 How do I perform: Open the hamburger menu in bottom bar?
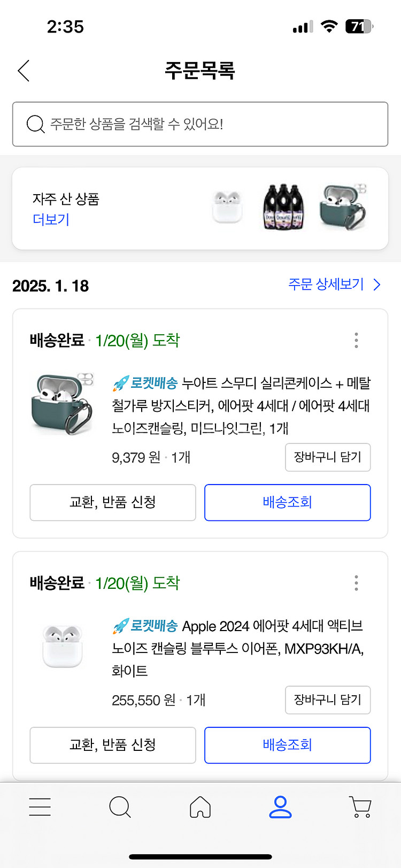point(40,806)
